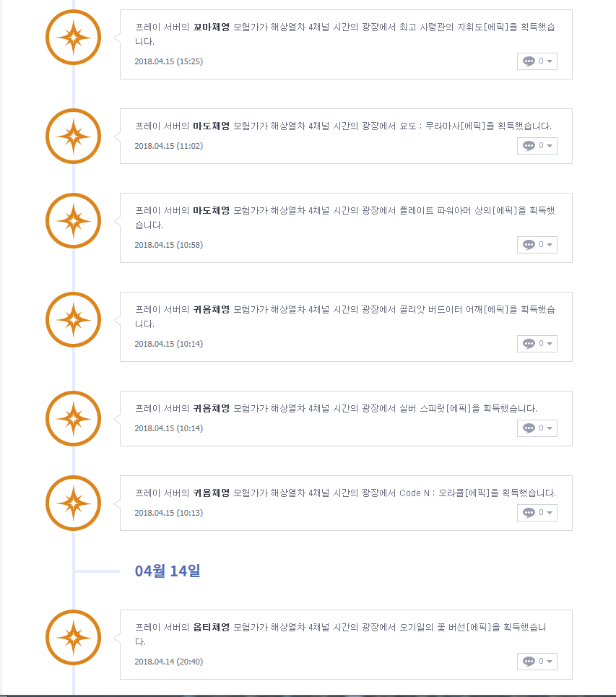
Task: Expand comments on the 플레이트 파워아머 상의 post
Action: click(x=537, y=245)
